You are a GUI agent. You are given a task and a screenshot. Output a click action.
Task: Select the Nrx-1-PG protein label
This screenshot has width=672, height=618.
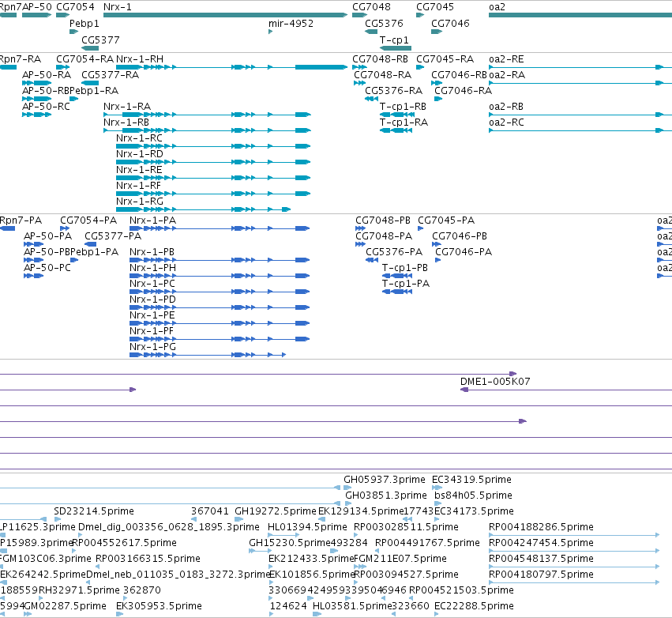(152, 346)
